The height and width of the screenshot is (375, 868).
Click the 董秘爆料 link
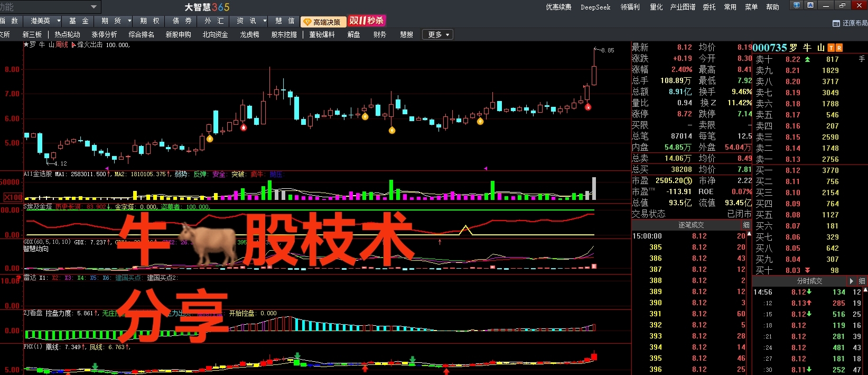click(322, 35)
